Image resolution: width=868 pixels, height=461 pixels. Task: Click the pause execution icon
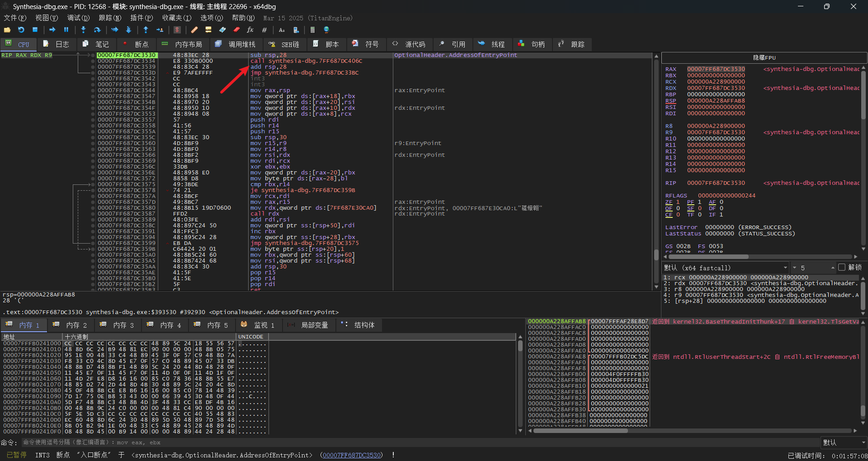66,30
